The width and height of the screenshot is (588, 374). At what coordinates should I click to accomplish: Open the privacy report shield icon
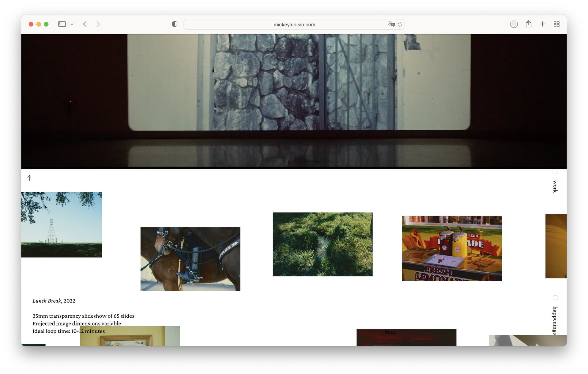[x=175, y=24]
